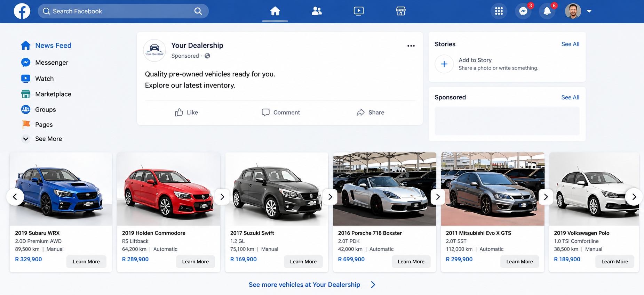The height and width of the screenshot is (295, 644).
Task: Share the Your Dealership post
Action: click(371, 112)
